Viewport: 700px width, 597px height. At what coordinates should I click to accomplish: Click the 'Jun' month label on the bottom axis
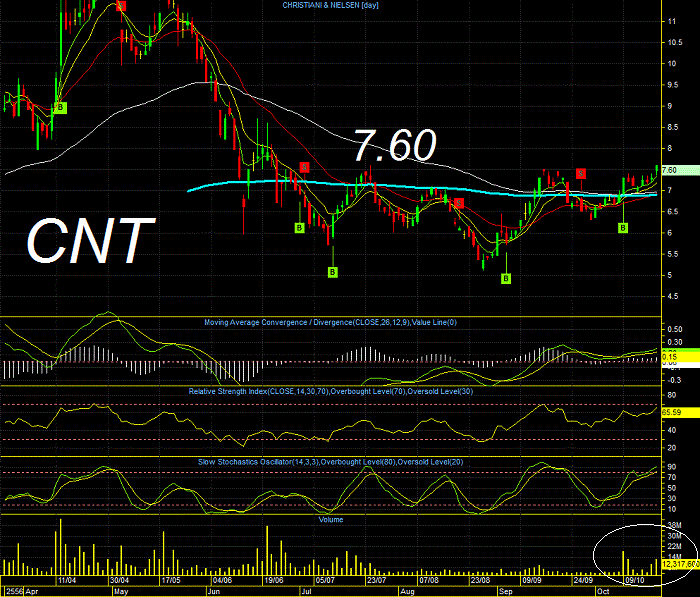tap(214, 592)
